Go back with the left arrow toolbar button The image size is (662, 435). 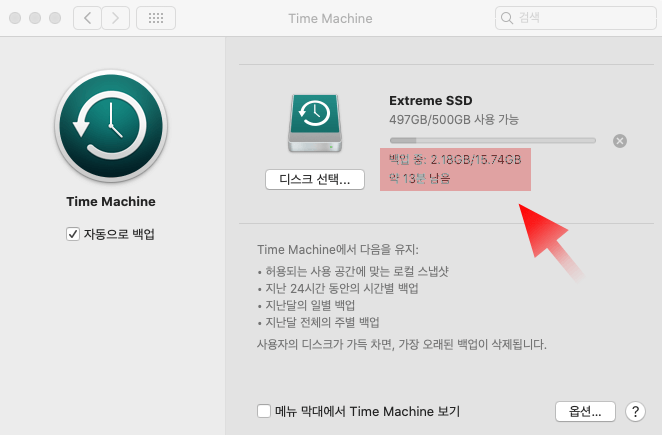point(87,18)
